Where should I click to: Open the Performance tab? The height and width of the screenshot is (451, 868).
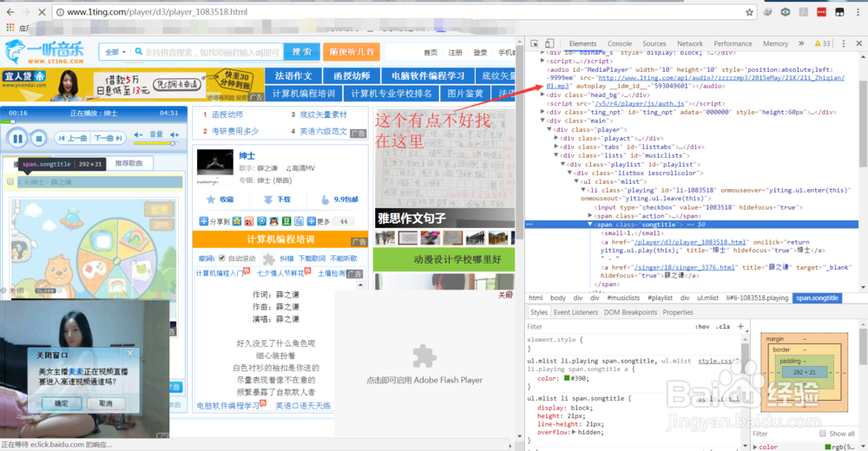pyautogui.click(x=733, y=43)
